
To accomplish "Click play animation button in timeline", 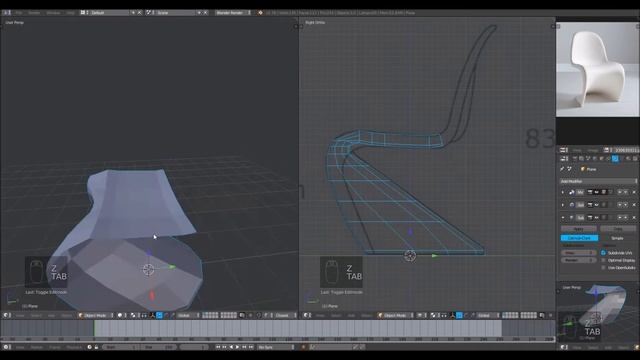I will (x=237, y=347).
